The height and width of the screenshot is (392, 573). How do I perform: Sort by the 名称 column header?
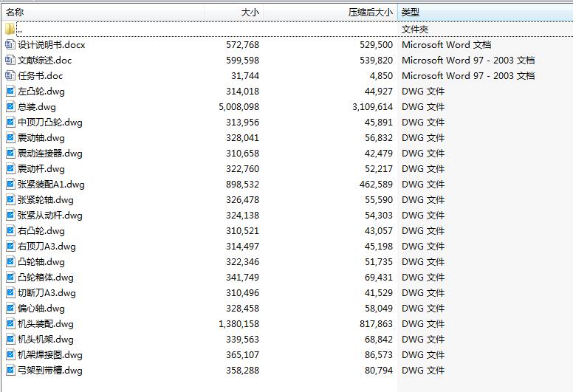pyautogui.click(x=103, y=13)
